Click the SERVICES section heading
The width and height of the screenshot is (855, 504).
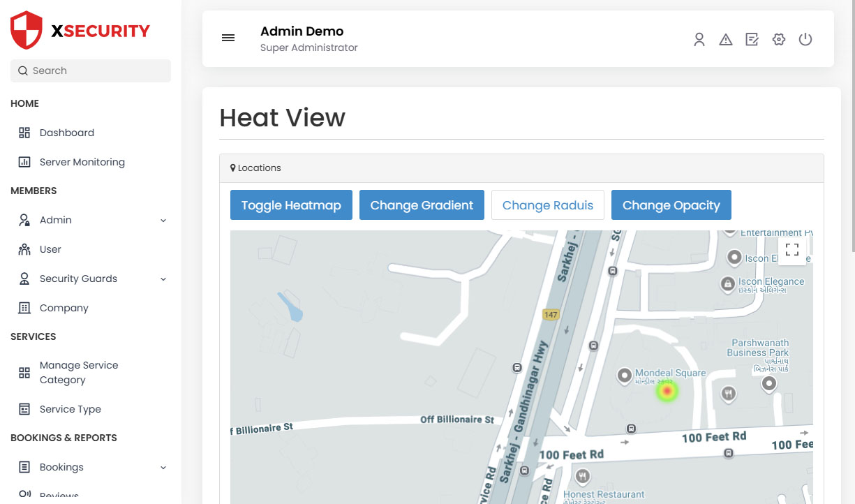pyautogui.click(x=34, y=336)
